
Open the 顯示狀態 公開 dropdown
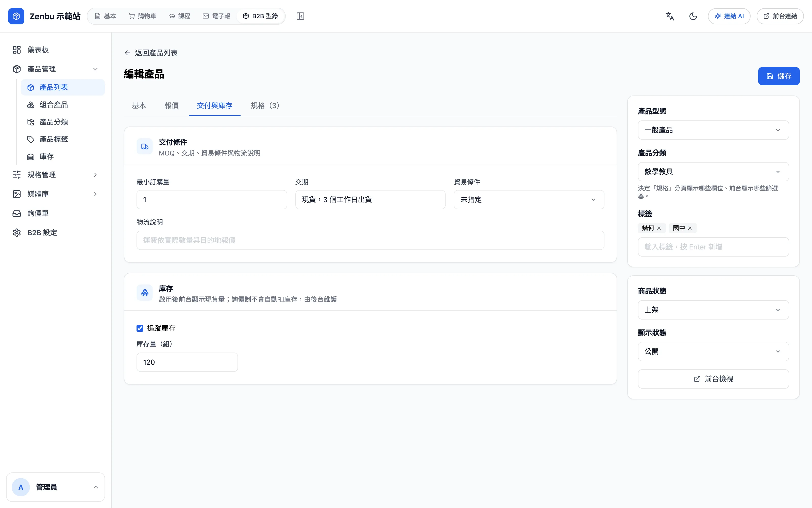[713, 352]
